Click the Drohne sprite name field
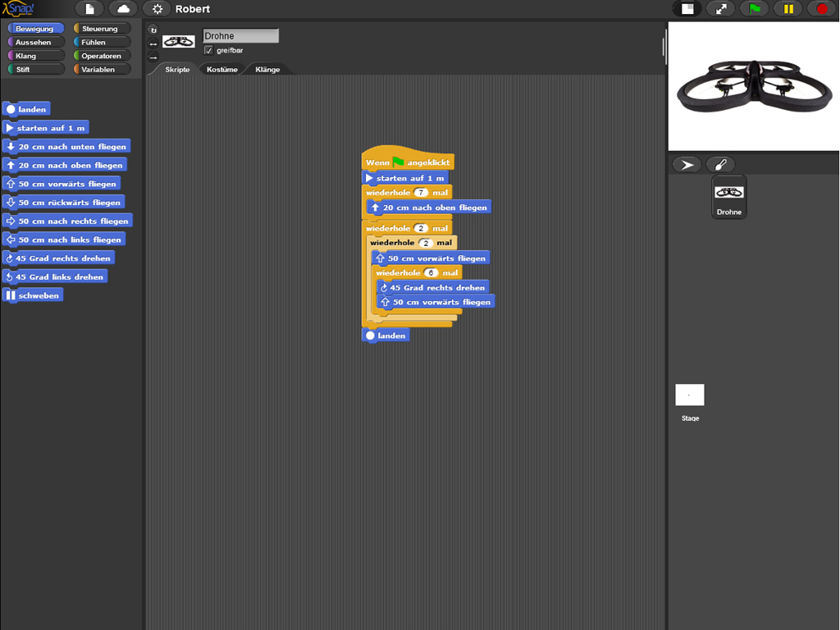Image resolution: width=840 pixels, height=630 pixels. pyautogui.click(x=240, y=36)
